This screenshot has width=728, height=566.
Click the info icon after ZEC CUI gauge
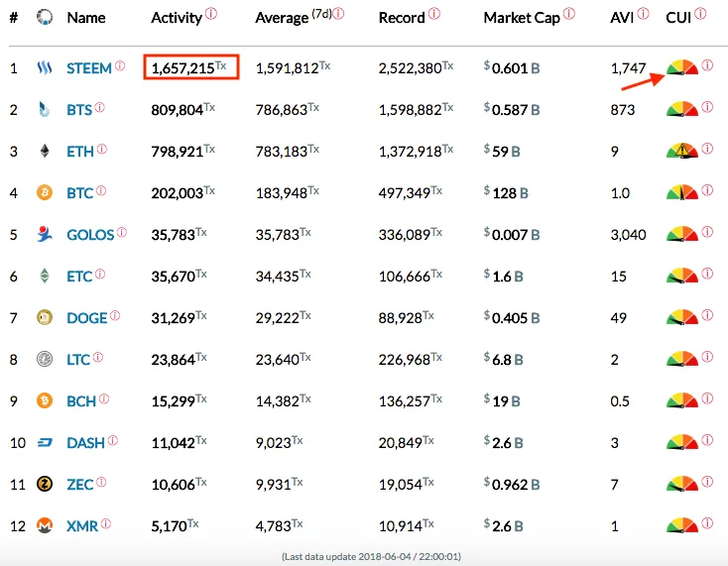coord(707,482)
